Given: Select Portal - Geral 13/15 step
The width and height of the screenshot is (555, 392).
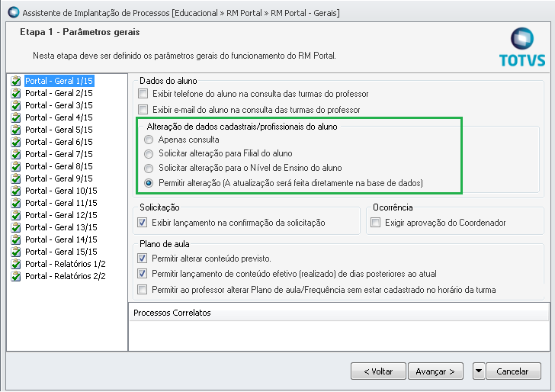Looking at the screenshot, I should (x=61, y=228).
